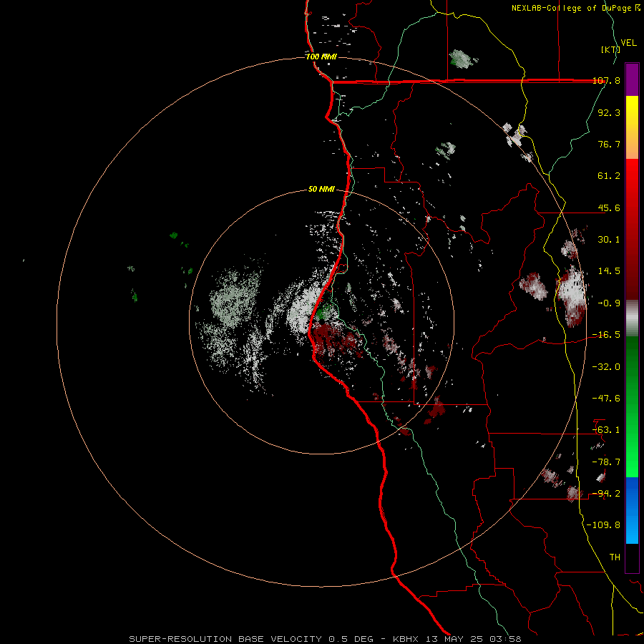Click the TH label on color bar
The width and height of the screenshot is (644, 644).
tap(615, 557)
